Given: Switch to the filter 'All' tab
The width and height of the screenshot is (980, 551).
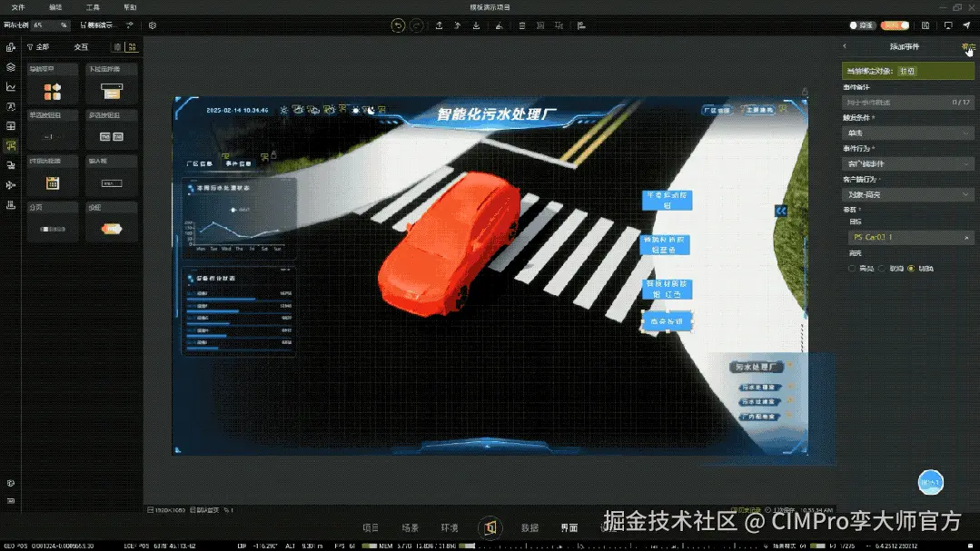Looking at the screenshot, I should coord(38,47).
